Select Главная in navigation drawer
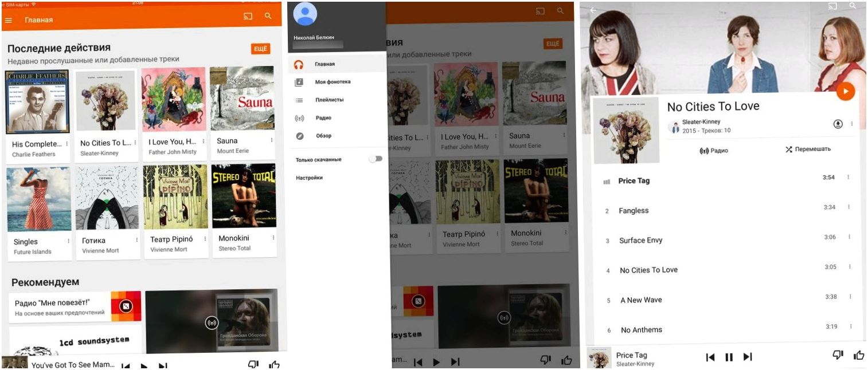Viewport: 868px width, 370px height. [x=338, y=64]
